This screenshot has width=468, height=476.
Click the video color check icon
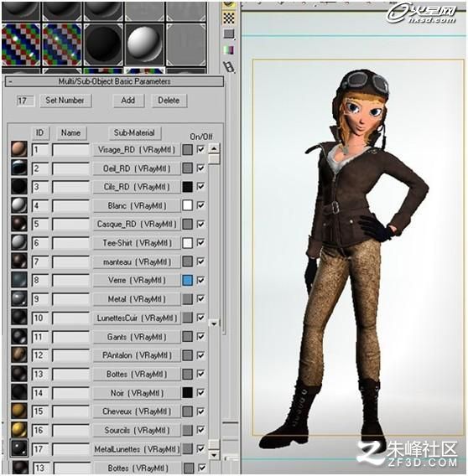[229, 49]
